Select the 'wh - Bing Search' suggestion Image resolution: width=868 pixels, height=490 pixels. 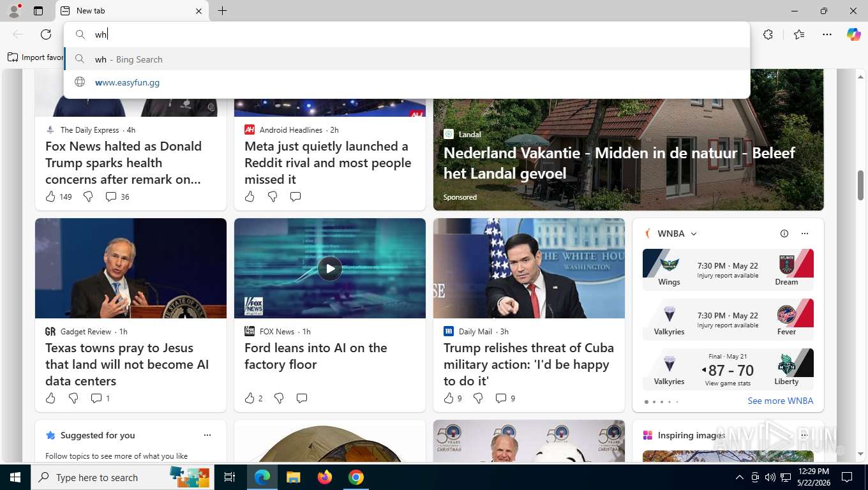[x=407, y=59]
